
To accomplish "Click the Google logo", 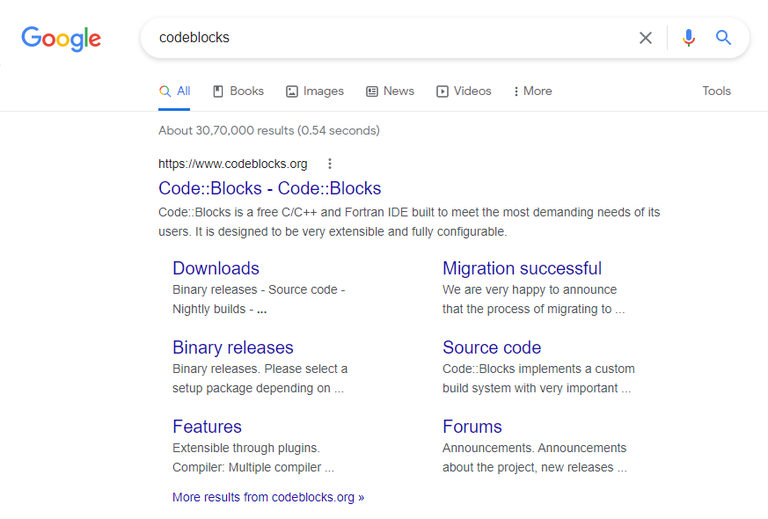I will [61, 38].
